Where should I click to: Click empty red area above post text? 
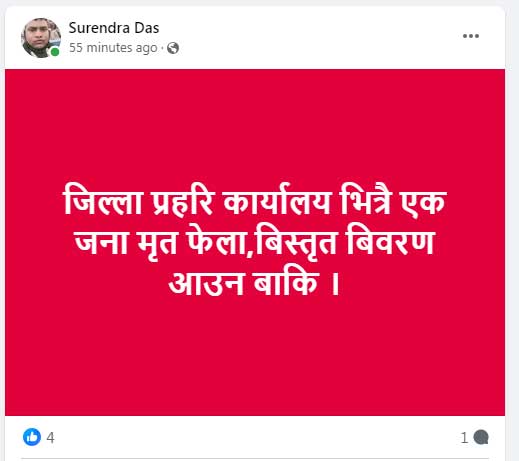(x=254, y=125)
